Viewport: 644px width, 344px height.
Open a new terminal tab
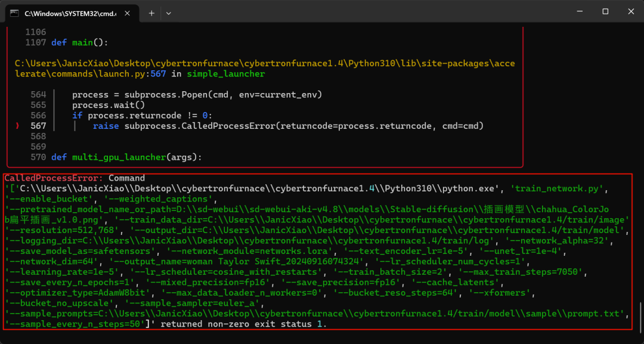coord(151,13)
